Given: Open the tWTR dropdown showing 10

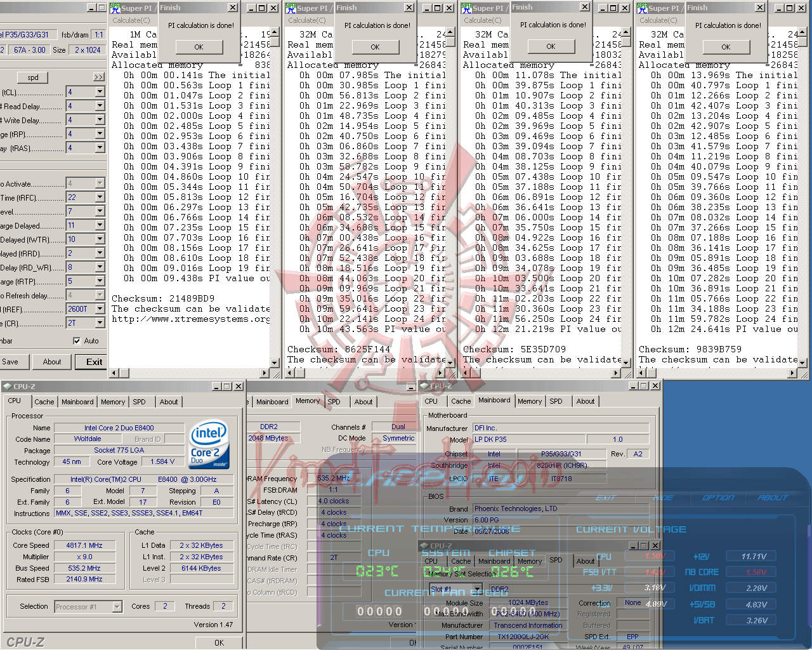Looking at the screenshot, I should click(100, 239).
